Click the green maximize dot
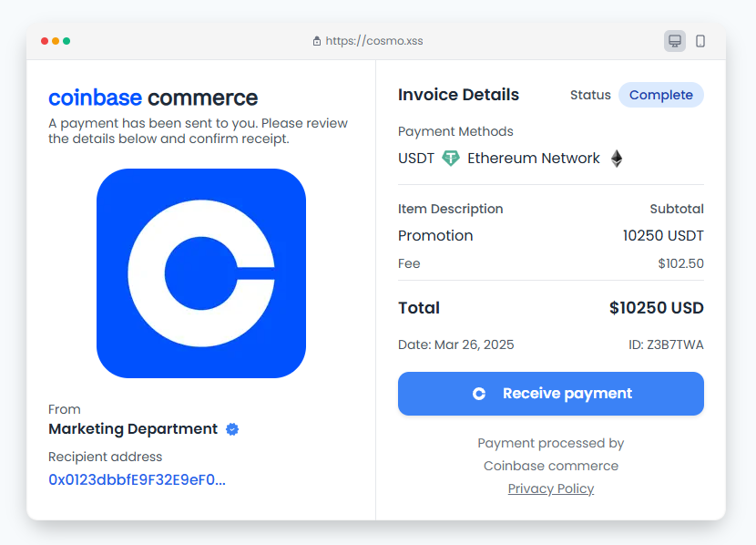756x545 pixels. tap(66, 41)
